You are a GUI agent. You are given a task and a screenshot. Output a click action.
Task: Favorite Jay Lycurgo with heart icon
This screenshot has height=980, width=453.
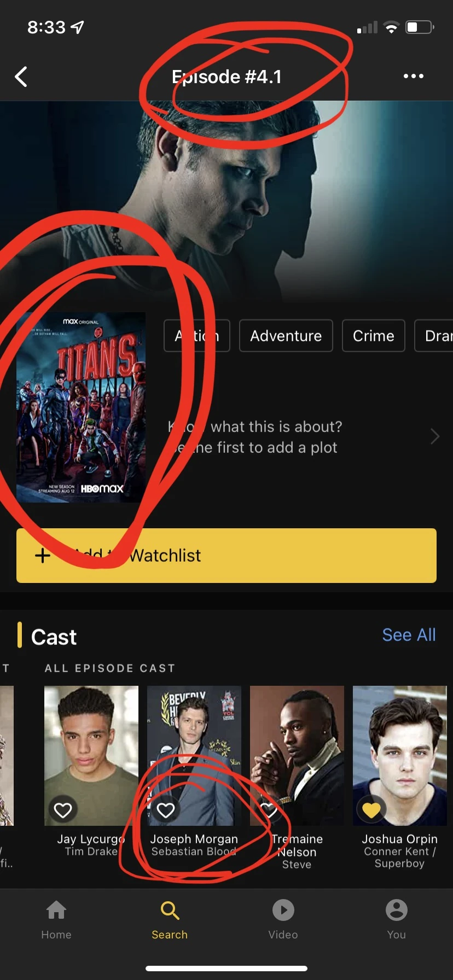point(63,810)
